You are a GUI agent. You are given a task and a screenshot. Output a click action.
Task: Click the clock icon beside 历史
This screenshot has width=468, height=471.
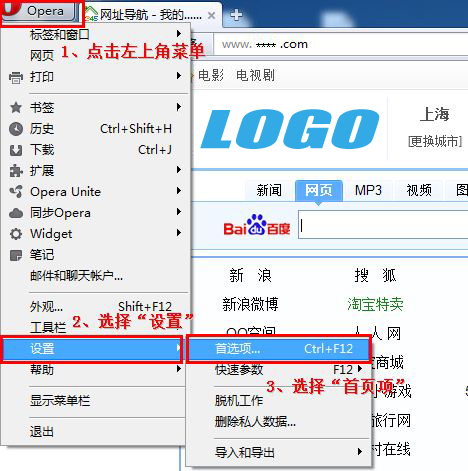[16, 129]
